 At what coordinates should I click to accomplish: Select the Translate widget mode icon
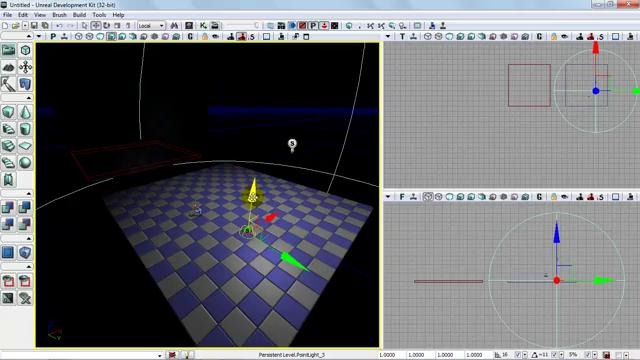(x=96, y=26)
